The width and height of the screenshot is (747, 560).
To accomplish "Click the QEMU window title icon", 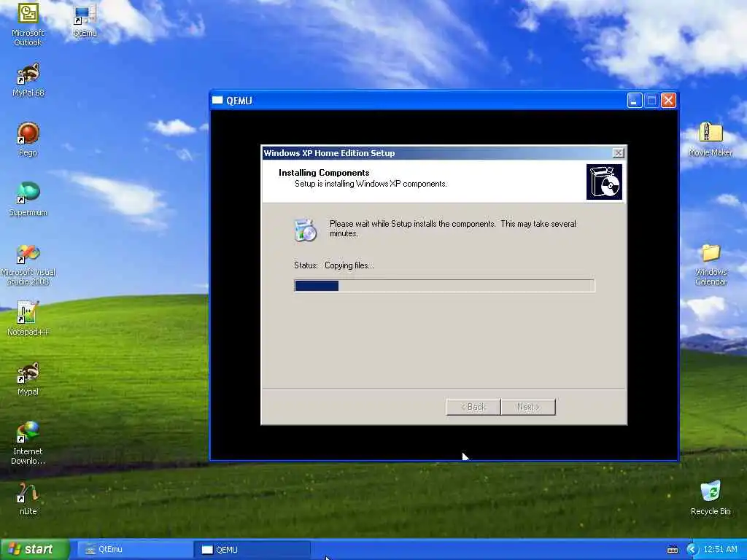I will pos(217,101).
